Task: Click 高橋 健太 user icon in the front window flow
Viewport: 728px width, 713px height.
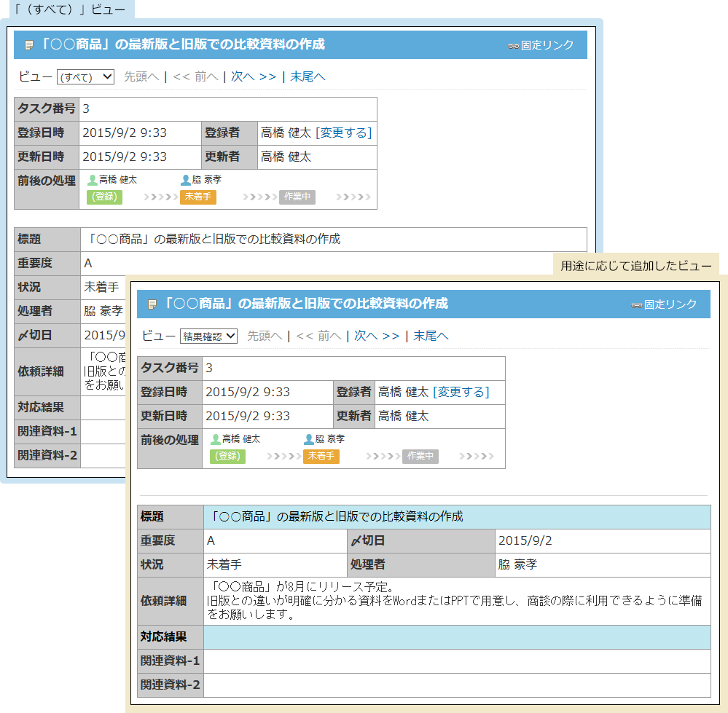Action: click(216, 439)
